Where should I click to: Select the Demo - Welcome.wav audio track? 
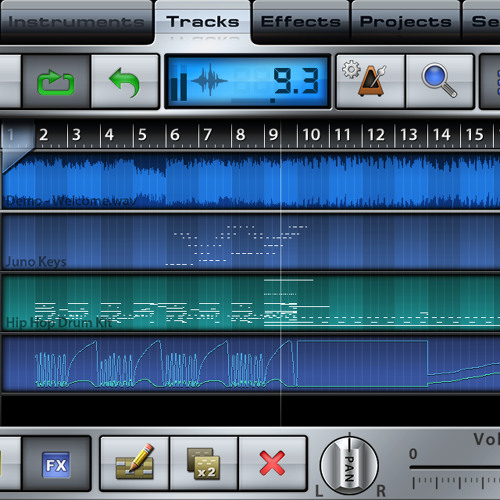coord(251,180)
